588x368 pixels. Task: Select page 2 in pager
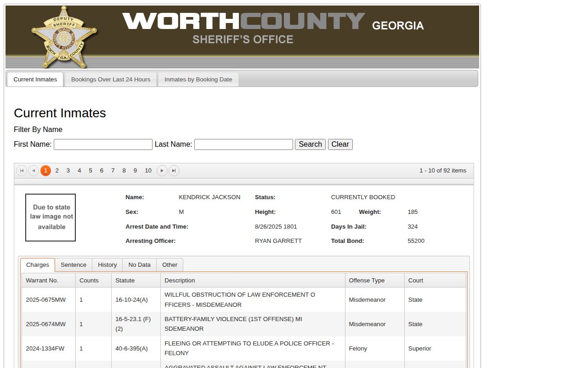click(57, 171)
